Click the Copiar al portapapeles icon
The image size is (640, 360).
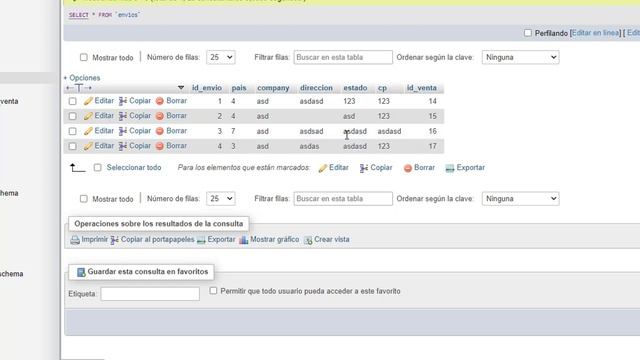[x=114, y=240]
